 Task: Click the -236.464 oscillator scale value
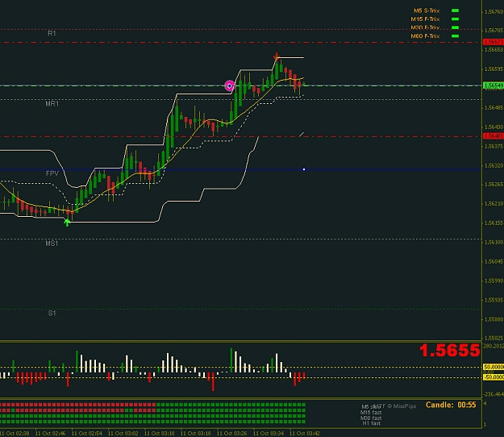click(494, 394)
